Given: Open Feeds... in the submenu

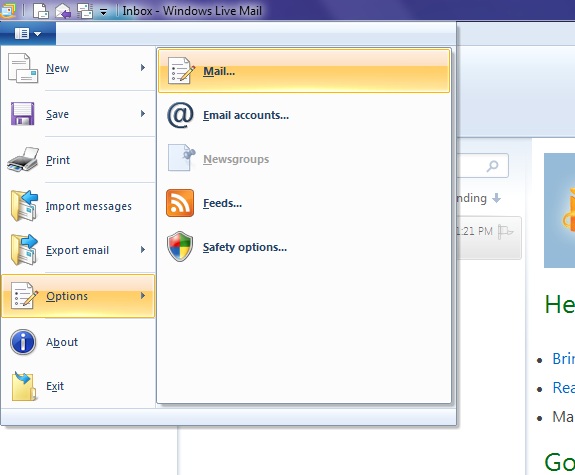Looking at the screenshot, I should coord(304,203).
